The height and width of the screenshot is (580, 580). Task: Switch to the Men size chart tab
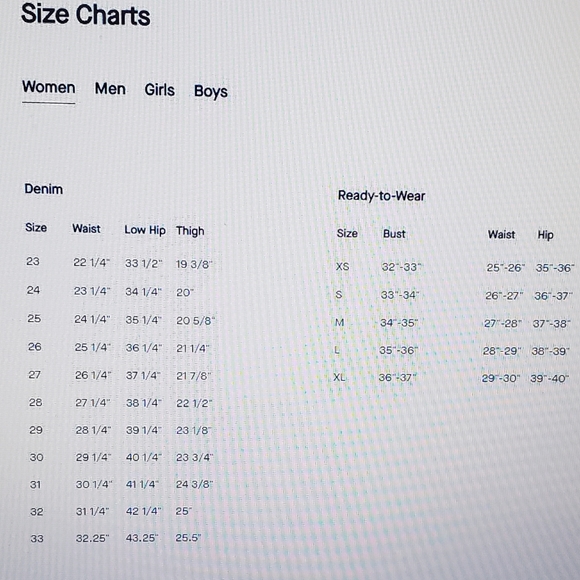click(x=110, y=89)
